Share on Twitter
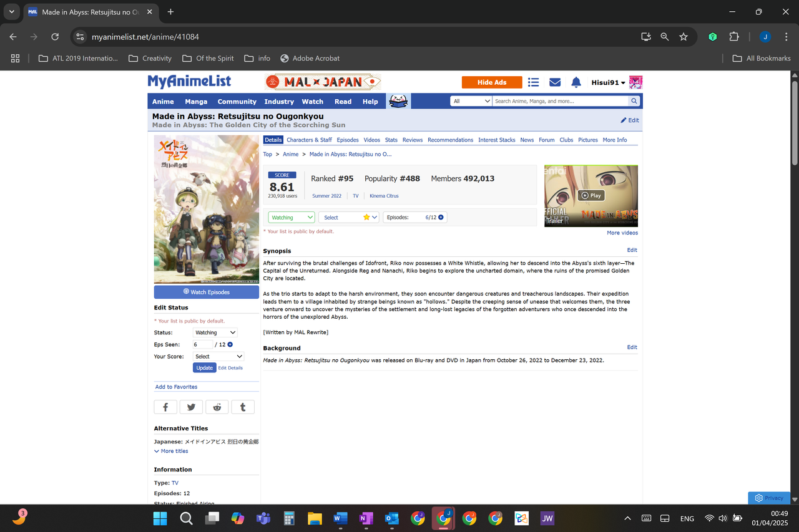Viewport: 799px width, 532px height. tap(191, 407)
